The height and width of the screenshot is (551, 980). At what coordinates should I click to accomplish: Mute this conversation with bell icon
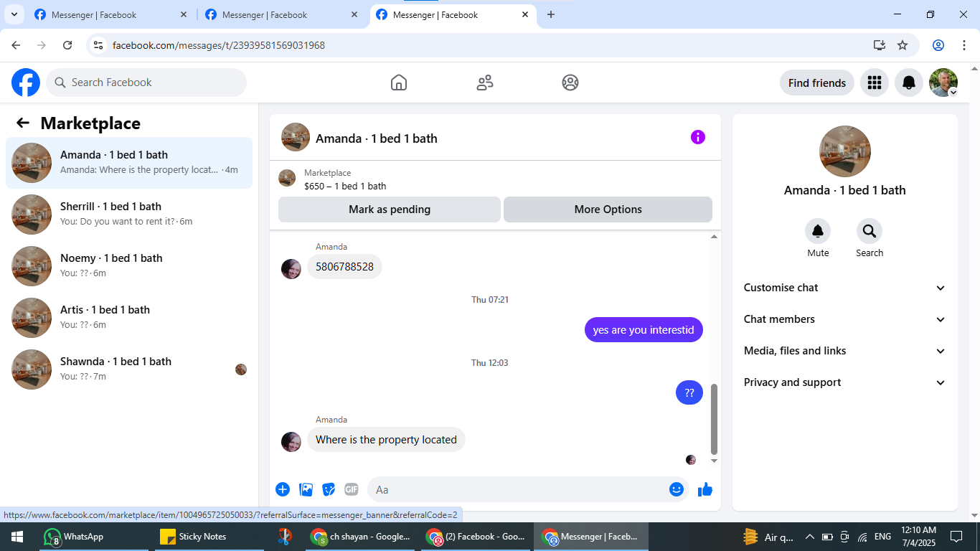pos(818,231)
